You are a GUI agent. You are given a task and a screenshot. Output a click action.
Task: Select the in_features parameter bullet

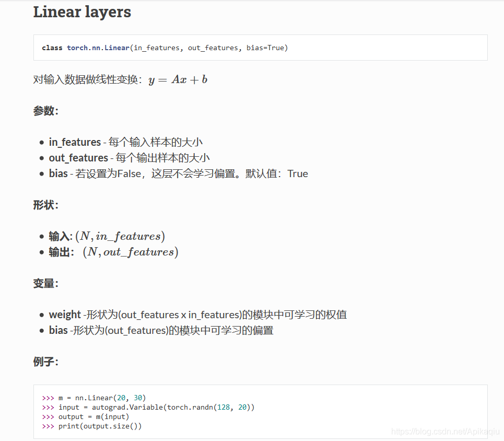126,142
